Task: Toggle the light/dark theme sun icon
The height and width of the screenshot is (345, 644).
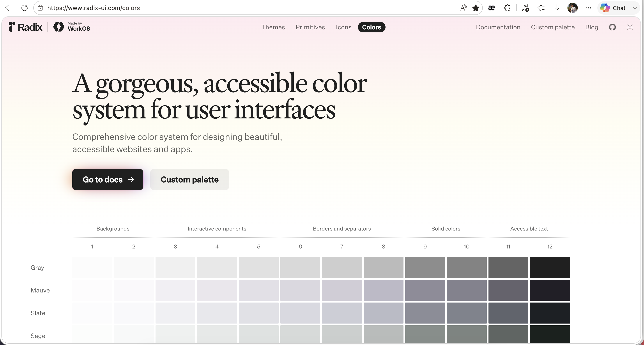Action: tap(630, 27)
